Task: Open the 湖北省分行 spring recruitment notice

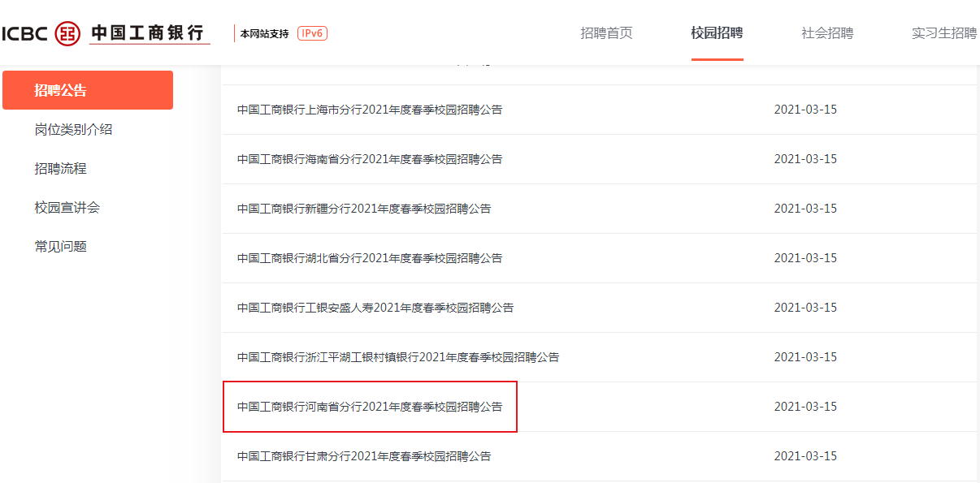Action: (x=370, y=258)
